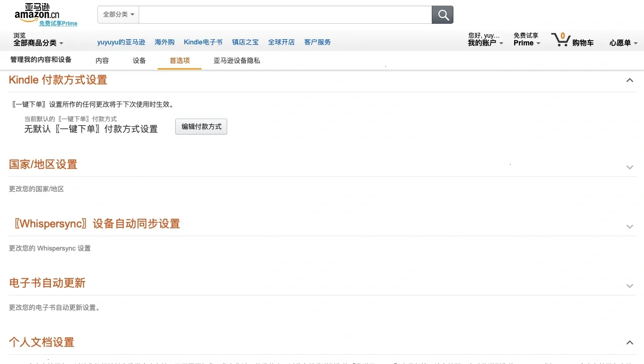The image size is (644, 364).
Task: Click the 更改您的国家/地区 text
Action: (37, 189)
